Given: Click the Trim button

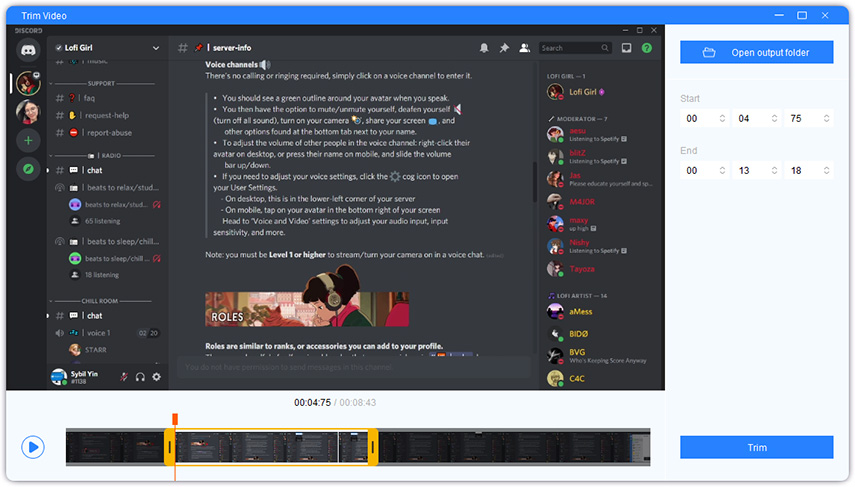Looking at the screenshot, I should pos(756,447).
